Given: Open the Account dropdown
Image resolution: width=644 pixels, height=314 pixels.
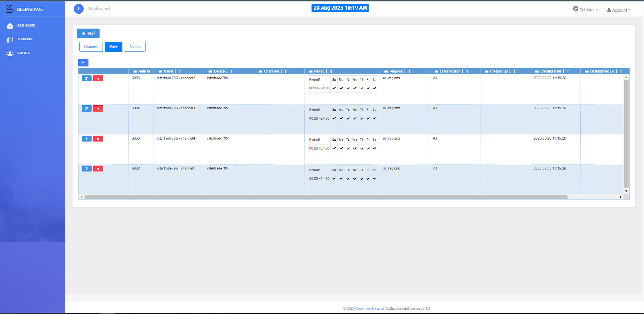Looking at the screenshot, I should 619,10.
